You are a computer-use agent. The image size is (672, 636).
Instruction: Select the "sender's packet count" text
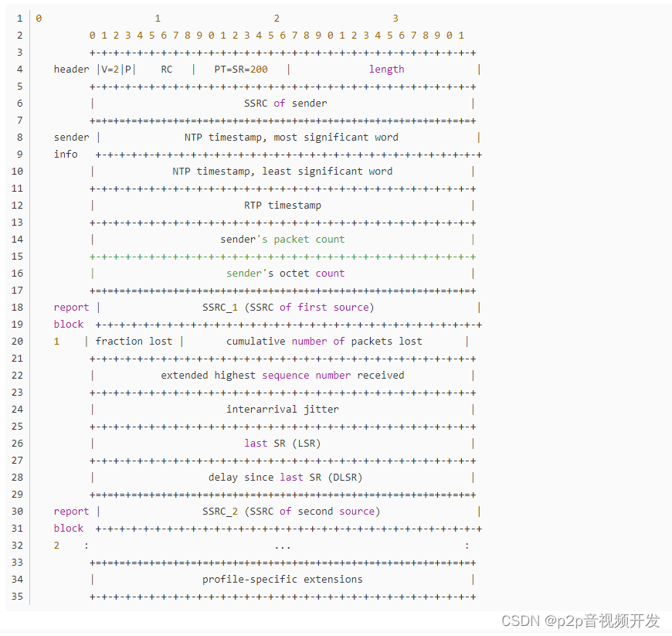pyautogui.click(x=284, y=239)
